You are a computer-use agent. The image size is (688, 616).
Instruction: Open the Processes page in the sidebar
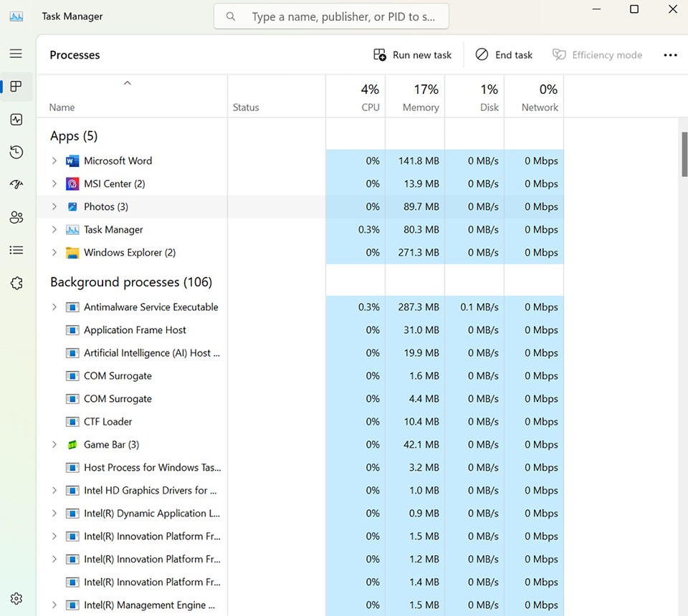click(16, 87)
